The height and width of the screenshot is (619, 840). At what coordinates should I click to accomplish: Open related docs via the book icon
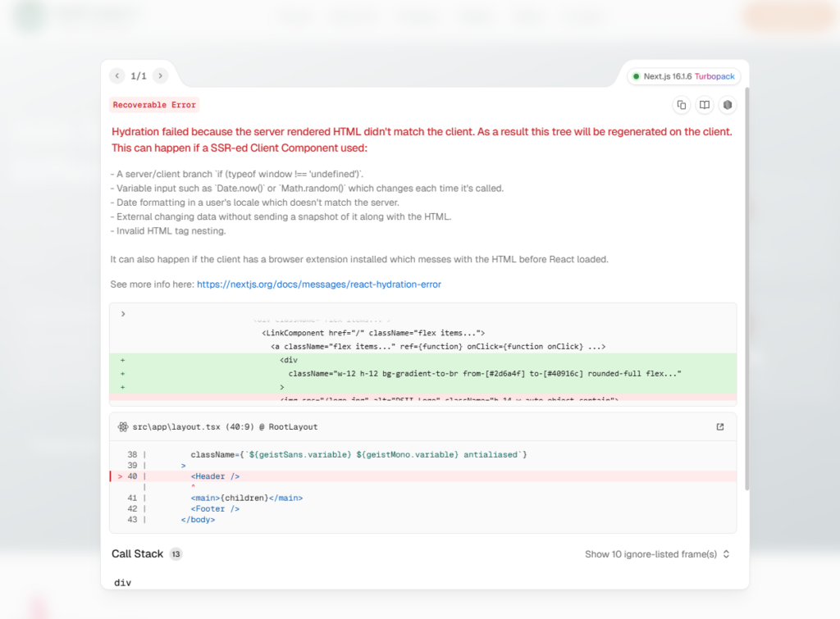point(704,105)
